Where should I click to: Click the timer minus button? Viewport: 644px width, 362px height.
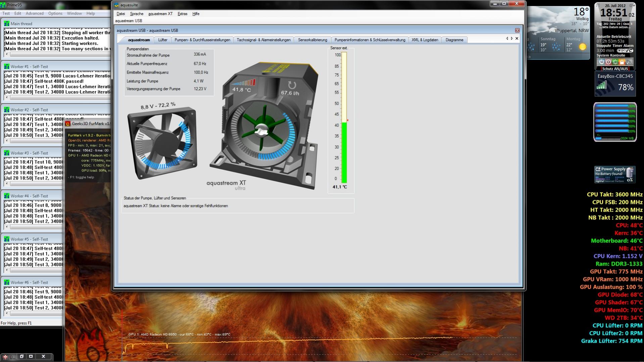tap(623, 51)
